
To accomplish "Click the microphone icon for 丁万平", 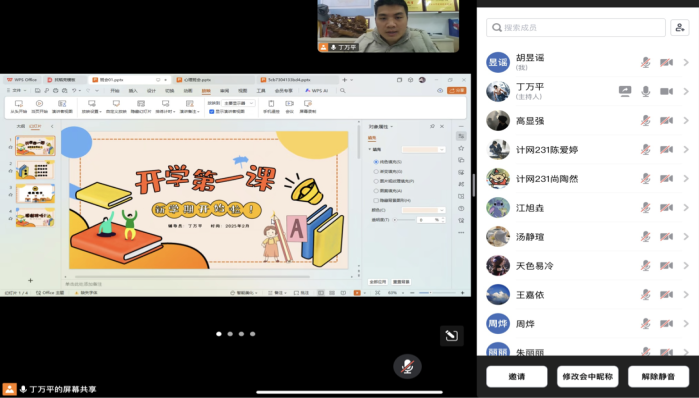I will 646,91.
